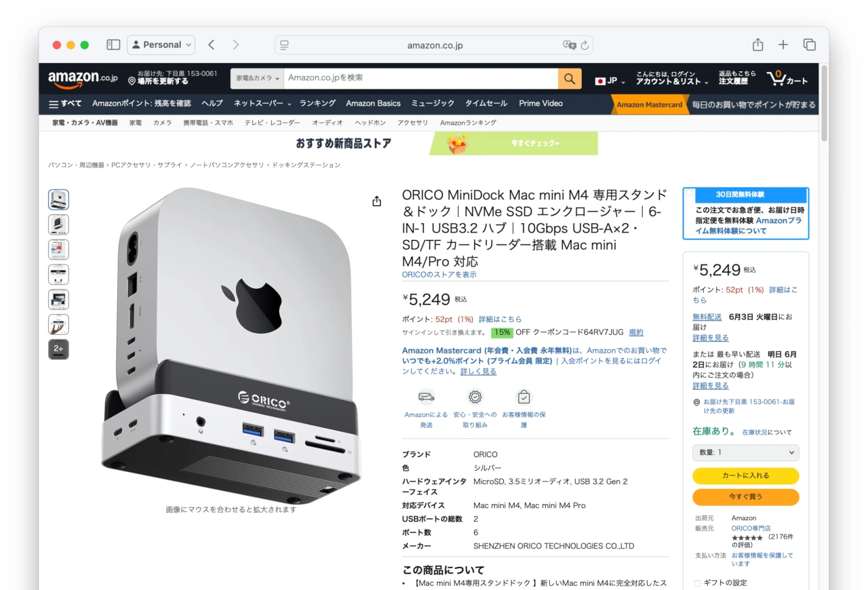Click the share icon beside product image
This screenshot has height=590, width=868.
coord(377,201)
